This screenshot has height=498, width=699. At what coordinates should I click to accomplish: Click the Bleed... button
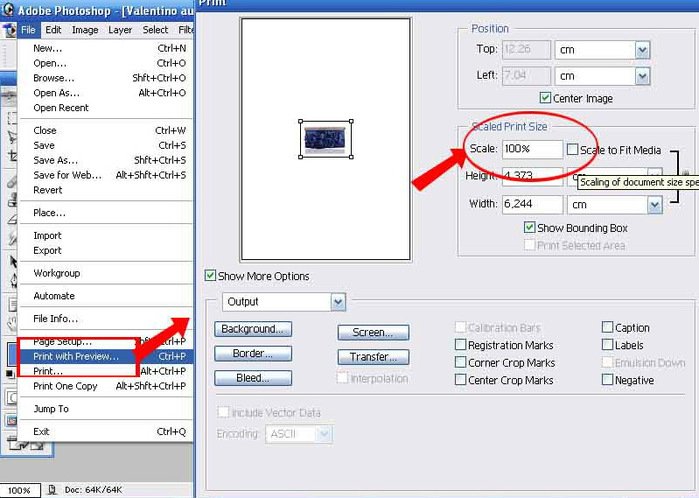(253, 378)
